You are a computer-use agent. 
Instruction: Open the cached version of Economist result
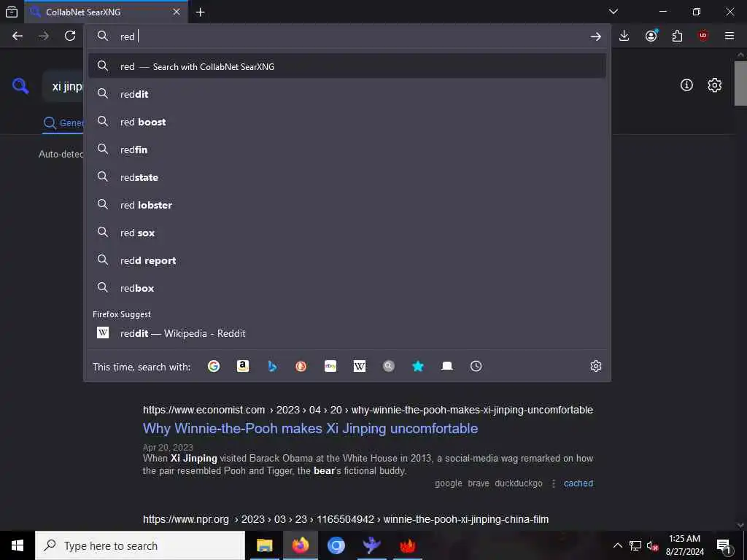click(x=578, y=483)
